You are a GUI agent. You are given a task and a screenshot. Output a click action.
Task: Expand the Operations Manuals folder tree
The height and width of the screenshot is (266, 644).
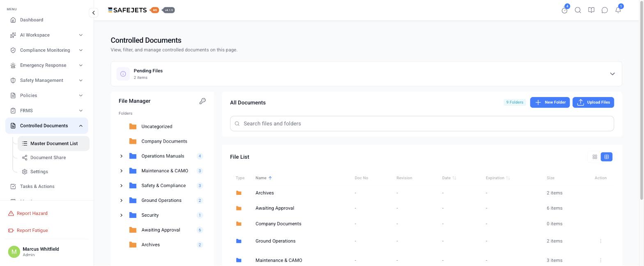click(121, 156)
